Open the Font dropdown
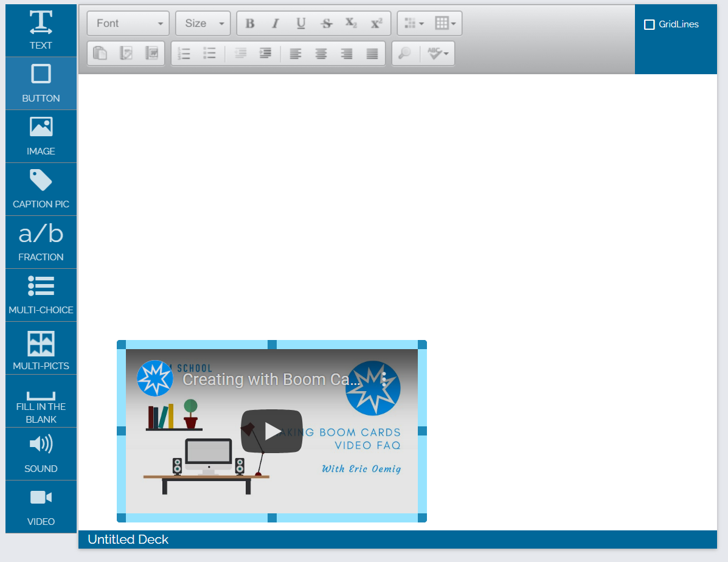 (128, 23)
